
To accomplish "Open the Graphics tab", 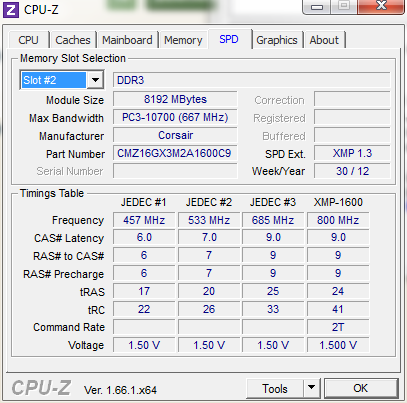I will (277, 40).
